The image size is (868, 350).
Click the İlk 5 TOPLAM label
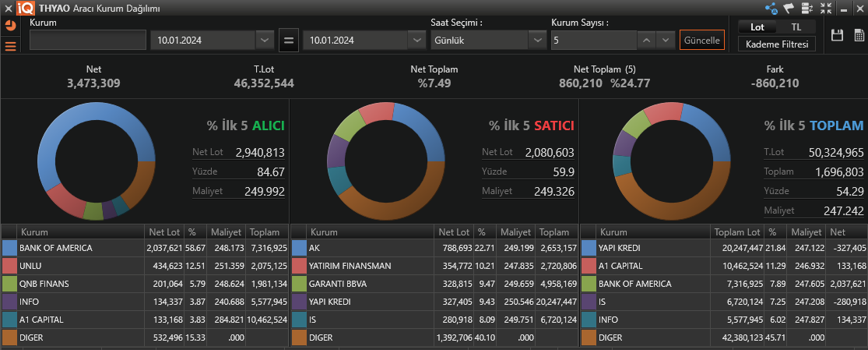coord(814,126)
